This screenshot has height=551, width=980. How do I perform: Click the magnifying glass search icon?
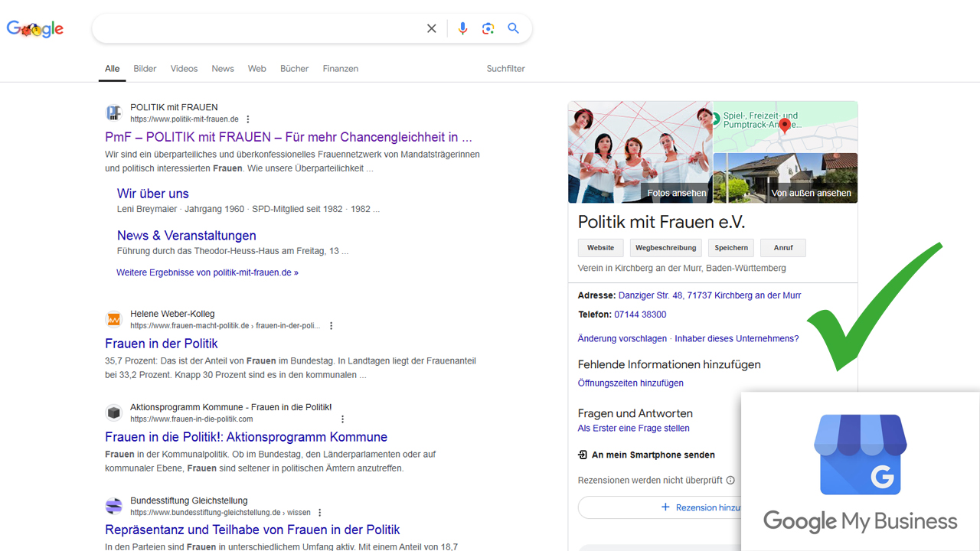(x=514, y=28)
